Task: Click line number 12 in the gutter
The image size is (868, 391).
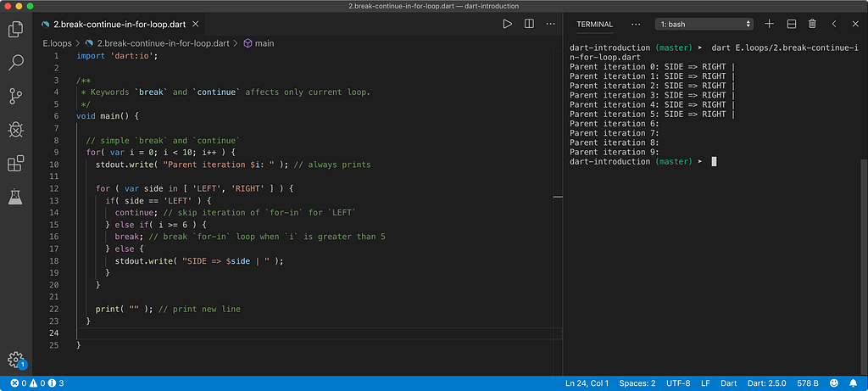Action: coord(53,188)
